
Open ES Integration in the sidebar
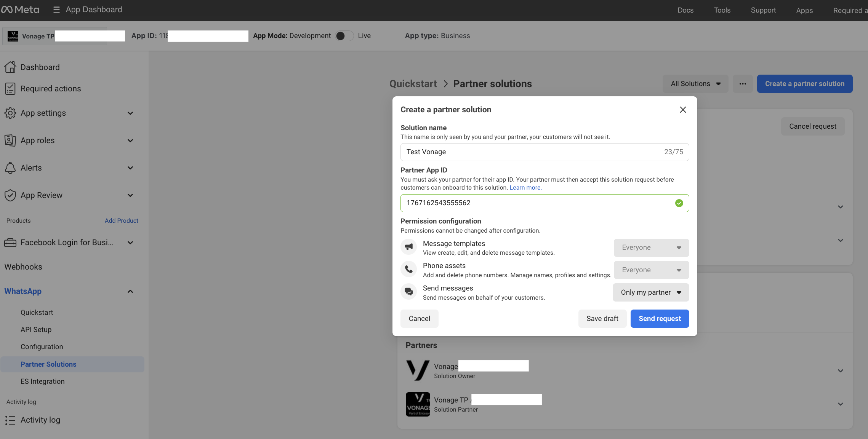coord(42,381)
